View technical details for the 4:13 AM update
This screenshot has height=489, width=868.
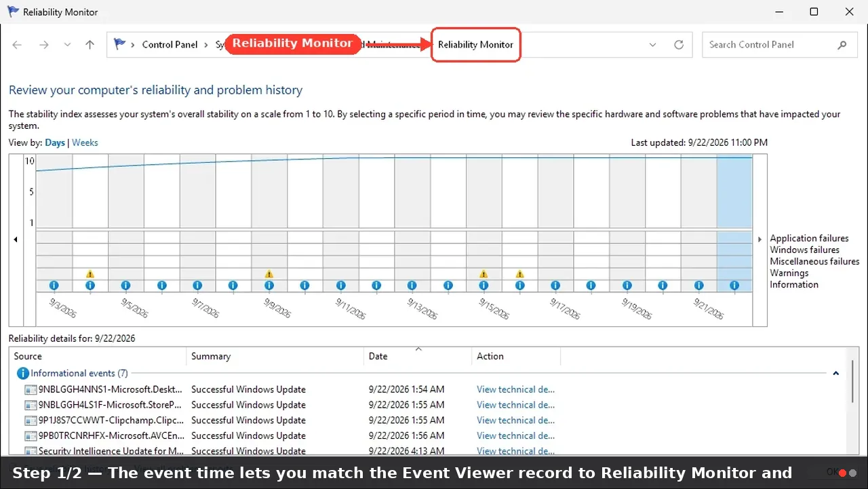click(x=515, y=450)
